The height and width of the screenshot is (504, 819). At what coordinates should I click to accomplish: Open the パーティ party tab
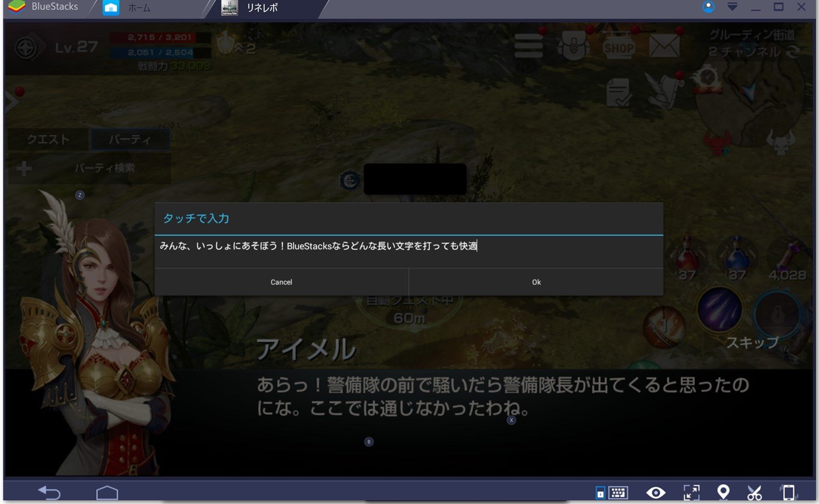pos(130,140)
